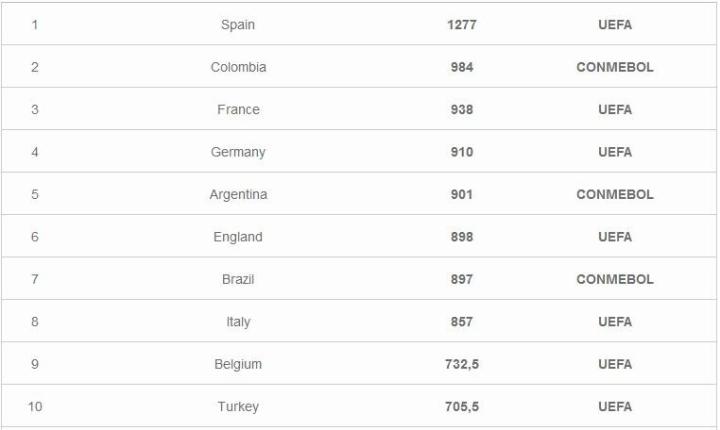Click rank number 10 cell
This screenshot has height=430, width=720.
pyautogui.click(x=35, y=407)
